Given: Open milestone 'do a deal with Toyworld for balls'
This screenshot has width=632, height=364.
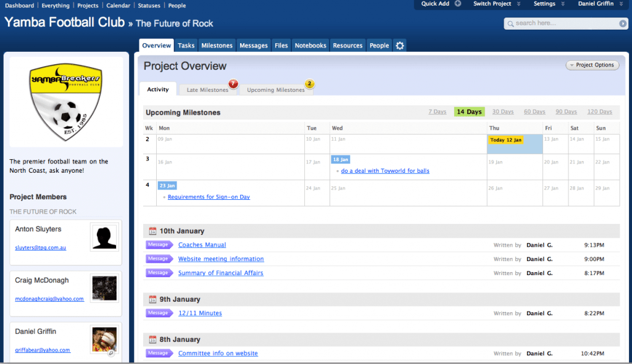Looking at the screenshot, I should 385,171.
